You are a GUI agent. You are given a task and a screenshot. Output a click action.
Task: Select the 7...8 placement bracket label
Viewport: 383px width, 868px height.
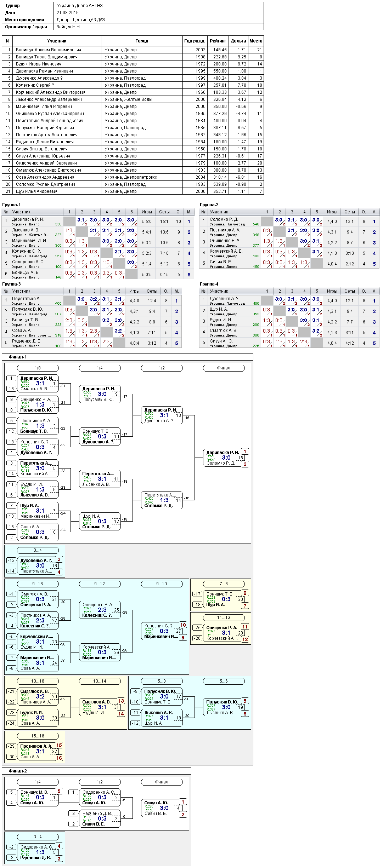click(x=224, y=584)
